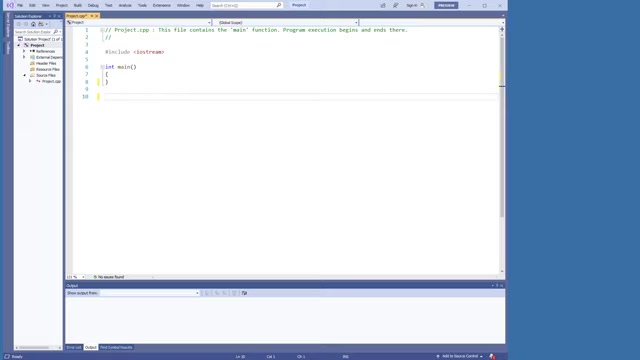Collapse the int main() code block
This screenshot has width=640, height=360.
(x=102, y=67)
